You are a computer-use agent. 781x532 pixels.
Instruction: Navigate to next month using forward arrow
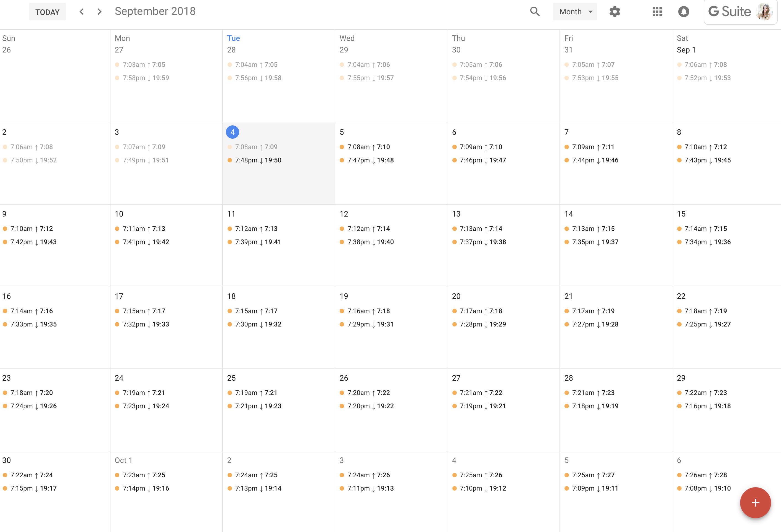click(99, 12)
